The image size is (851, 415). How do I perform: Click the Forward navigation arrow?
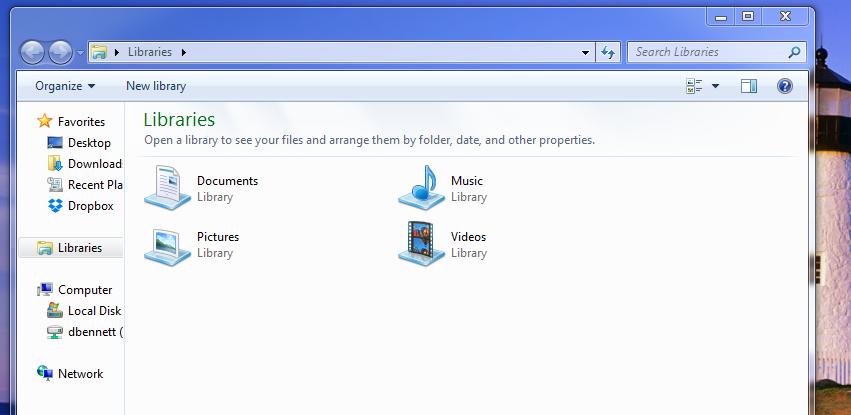pos(60,52)
